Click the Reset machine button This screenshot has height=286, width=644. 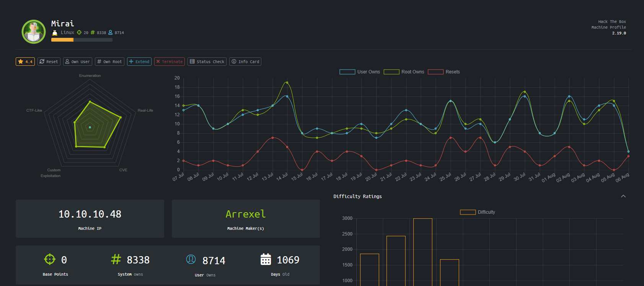[x=49, y=62]
